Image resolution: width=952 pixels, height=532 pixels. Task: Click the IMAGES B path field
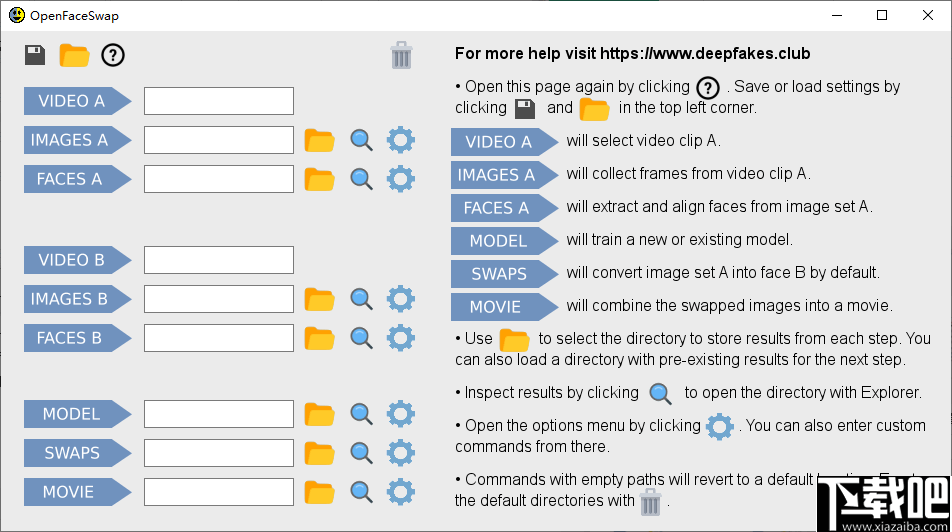pos(219,299)
